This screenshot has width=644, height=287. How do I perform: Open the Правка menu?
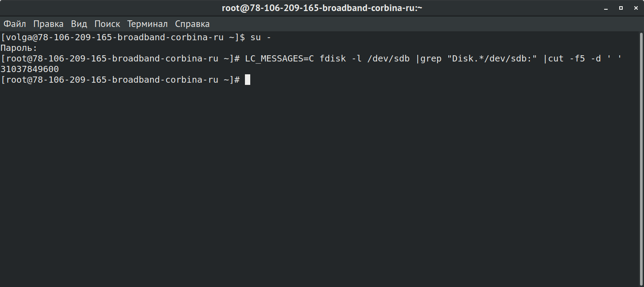48,24
